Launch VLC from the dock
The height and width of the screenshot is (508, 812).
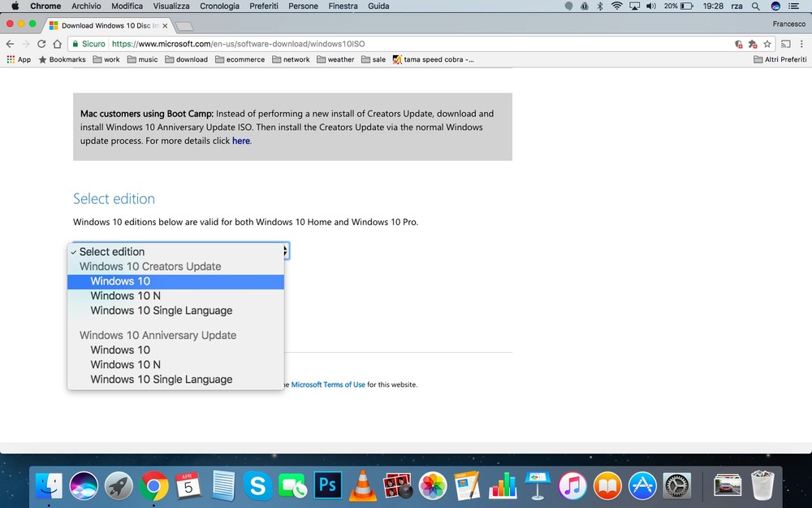coord(363,486)
